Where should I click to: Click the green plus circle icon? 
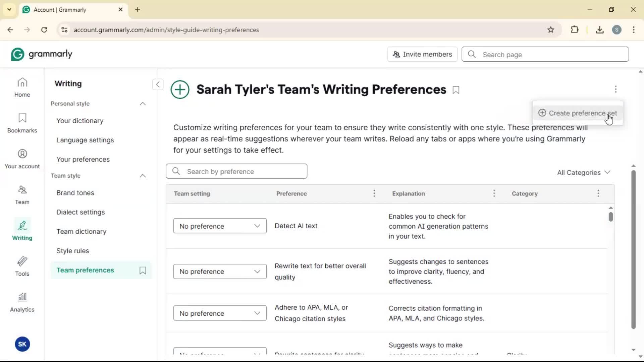pyautogui.click(x=180, y=89)
